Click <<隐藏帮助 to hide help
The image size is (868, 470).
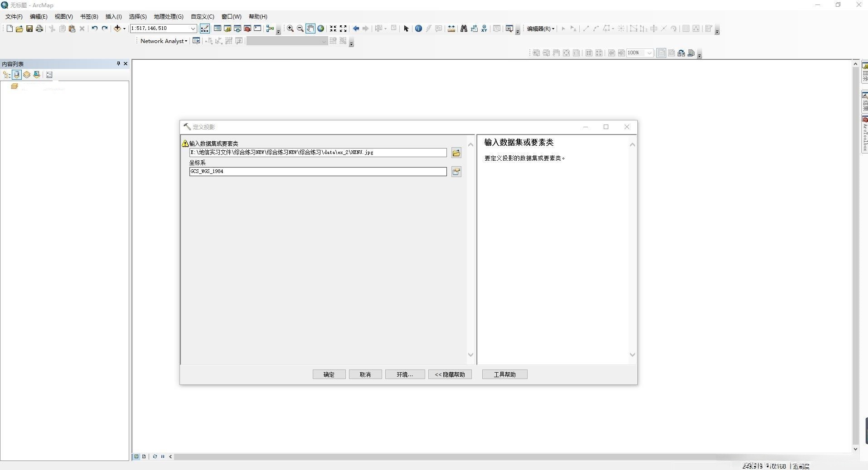tap(450, 374)
